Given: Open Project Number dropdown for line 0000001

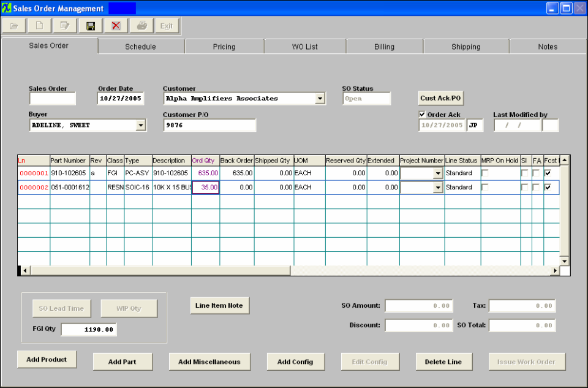Looking at the screenshot, I should pyautogui.click(x=438, y=173).
